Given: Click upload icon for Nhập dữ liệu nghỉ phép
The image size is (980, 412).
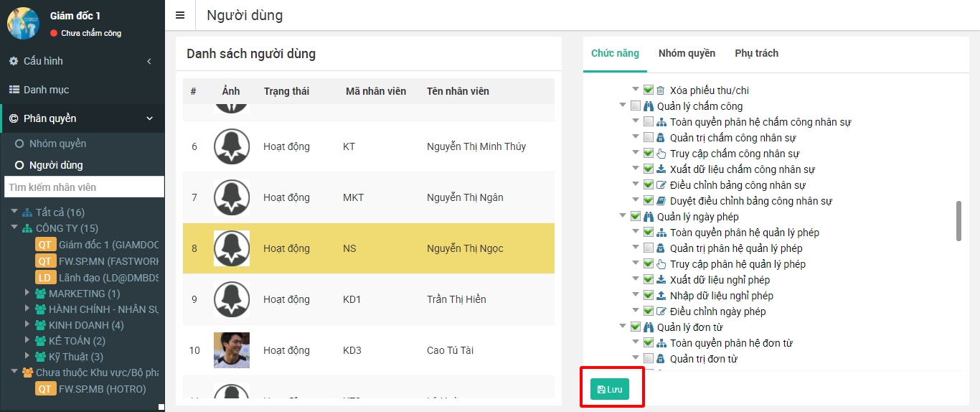Looking at the screenshot, I should (661, 296).
